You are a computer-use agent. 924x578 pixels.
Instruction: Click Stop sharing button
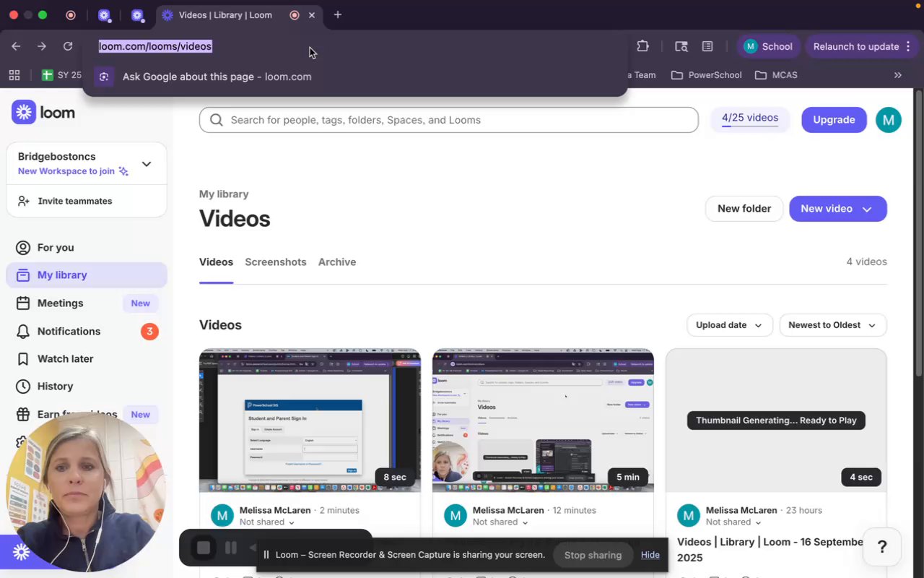[593, 555]
